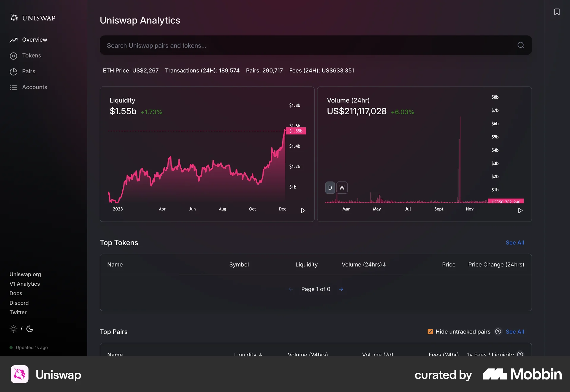Image resolution: width=570 pixels, height=392 pixels.
Task: Visit the Discord link in sidebar
Action: (x=19, y=303)
